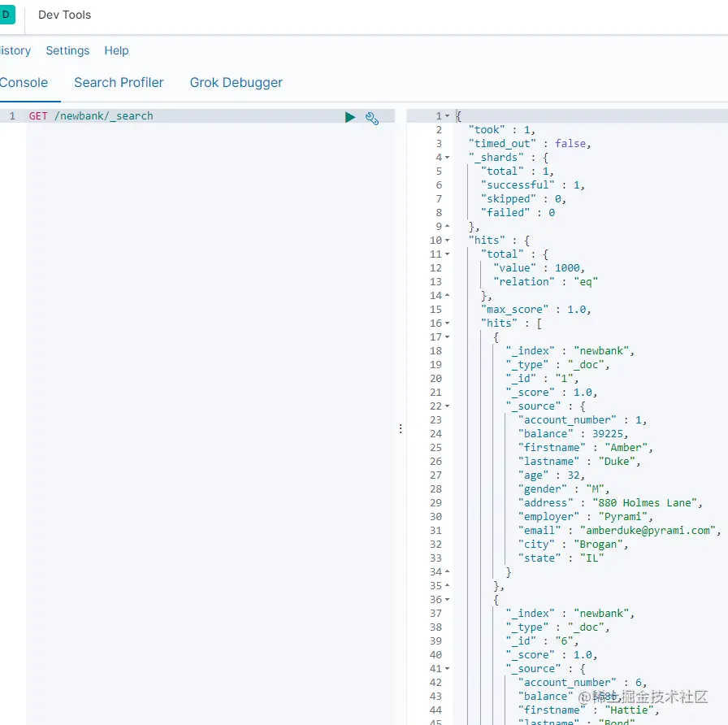Click the green D space avatar
The height and width of the screenshot is (725, 728).
tap(7, 15)
